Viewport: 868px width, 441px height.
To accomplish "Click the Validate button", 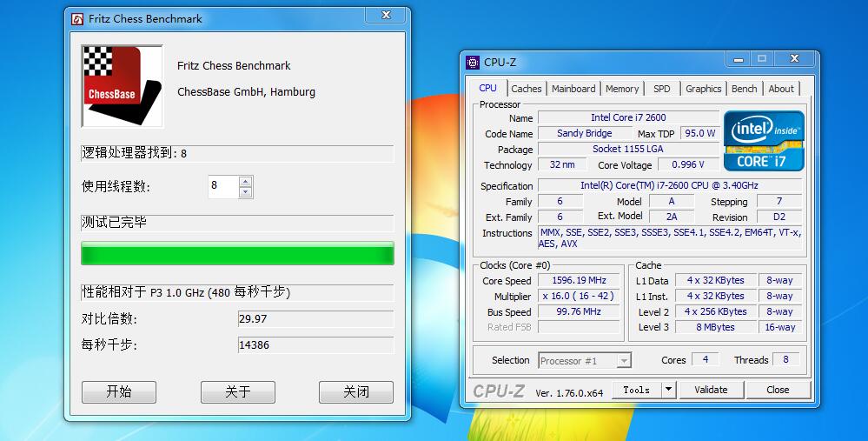I will tap(712, 390).
